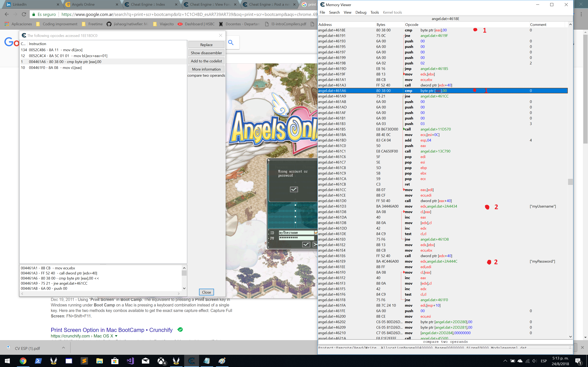Image resolution: width=588 pixels, height=367 pixels.
Task: Click the Visual Studio taskbar icon
Action: (130, 361)
